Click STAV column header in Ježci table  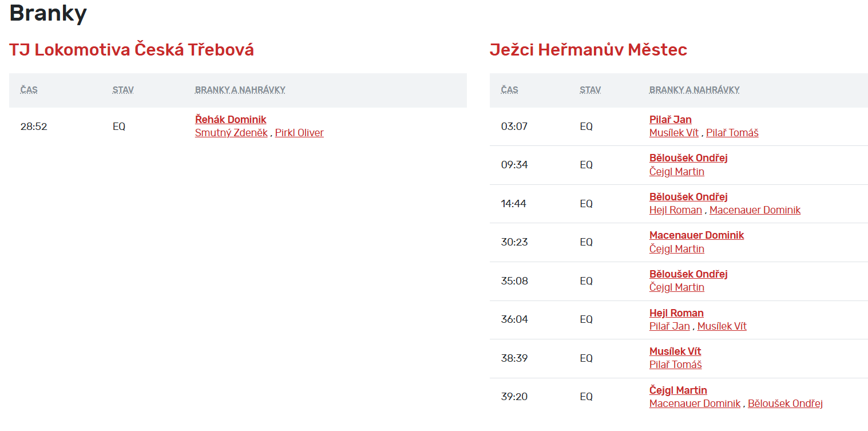[590, 90]
